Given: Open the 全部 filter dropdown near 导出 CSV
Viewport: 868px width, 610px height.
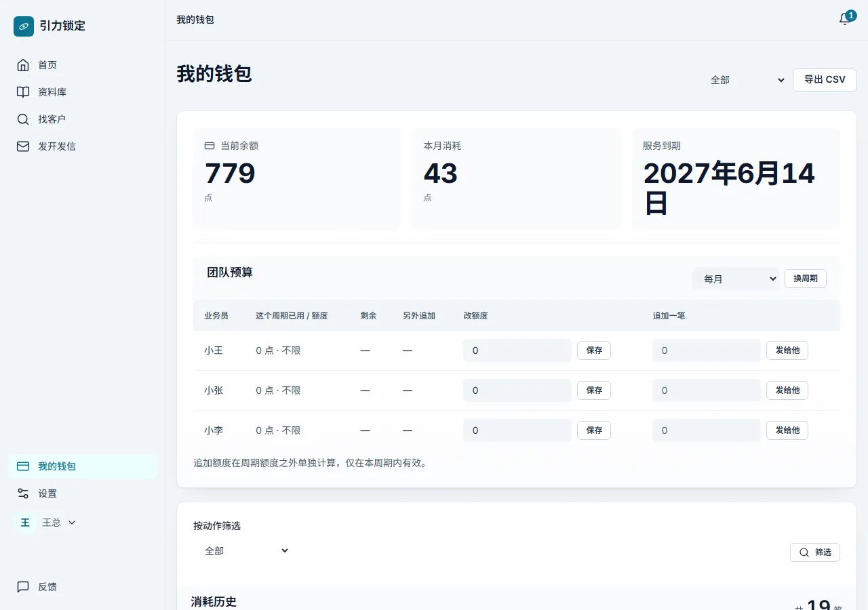Looking at the screenshot, I should pyautogui.click(x=747, y=80).
